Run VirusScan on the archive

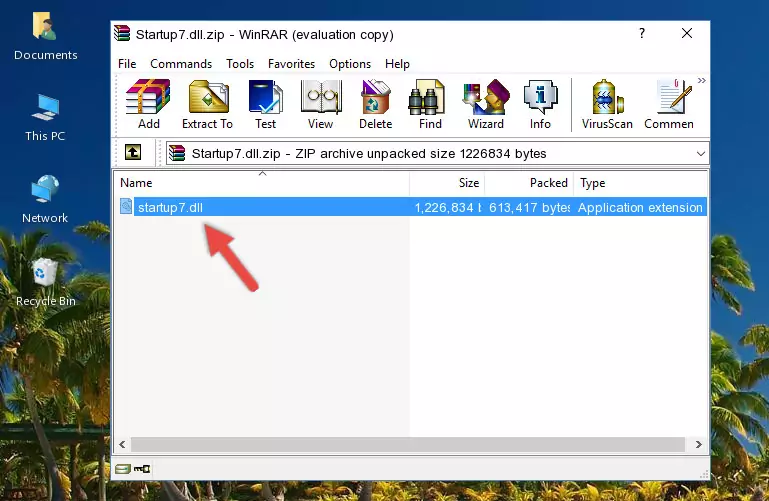[607, 104]
